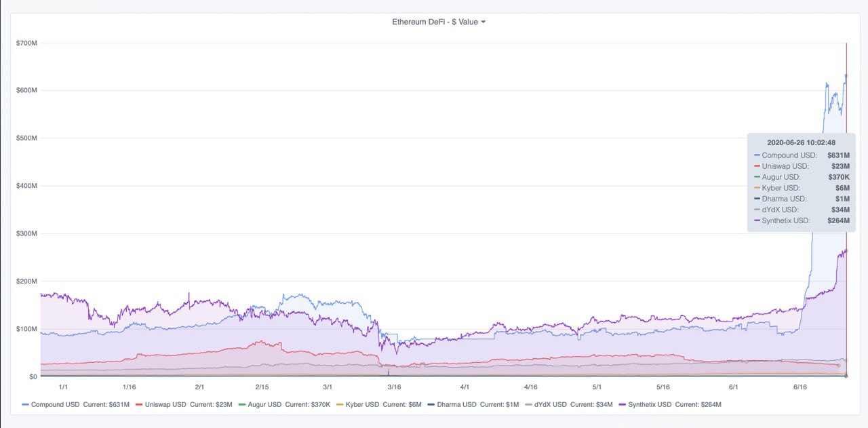Screen dimensions: 868x428
Task: Click the Augur USD: $370K tooltip row
Action: click(x=802, y=177)
